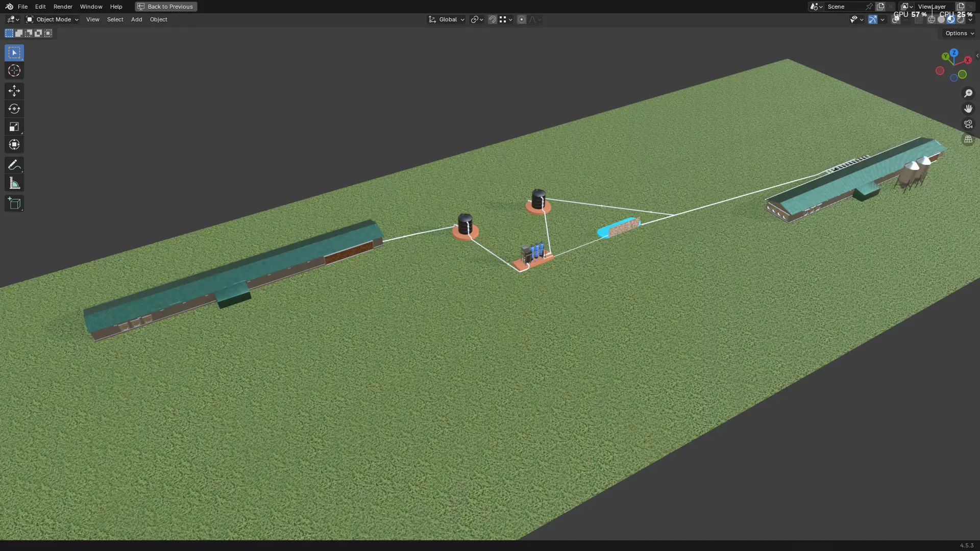Toggle snapping magnet

click(493, 19)
